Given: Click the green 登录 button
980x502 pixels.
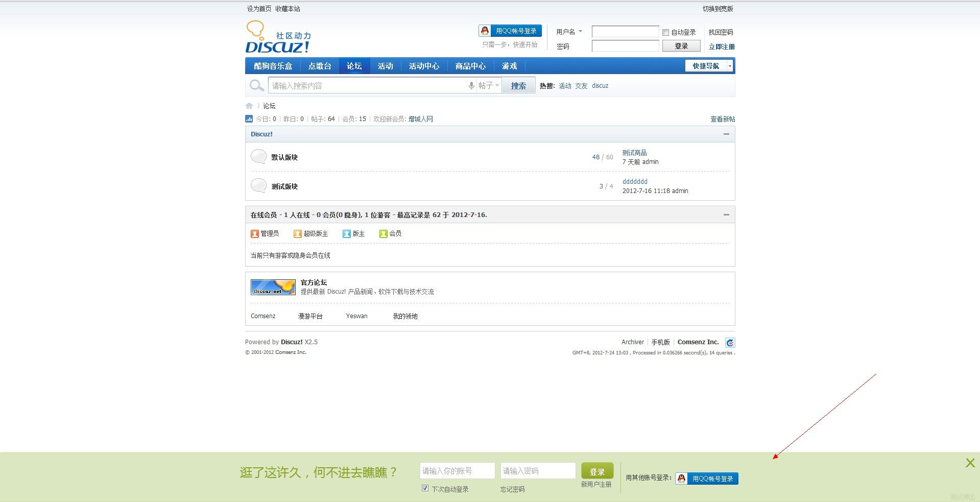Looking at the screenshot, I should (597, 471).
